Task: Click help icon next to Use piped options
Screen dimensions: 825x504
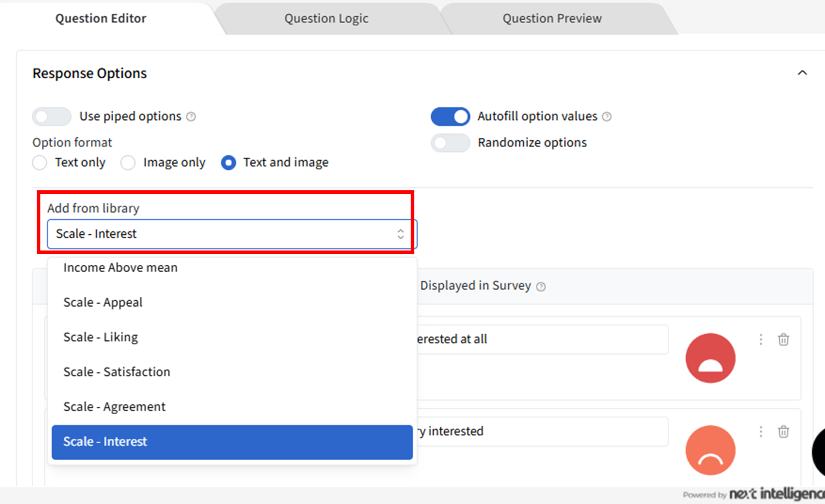Action: click(191, 117)
